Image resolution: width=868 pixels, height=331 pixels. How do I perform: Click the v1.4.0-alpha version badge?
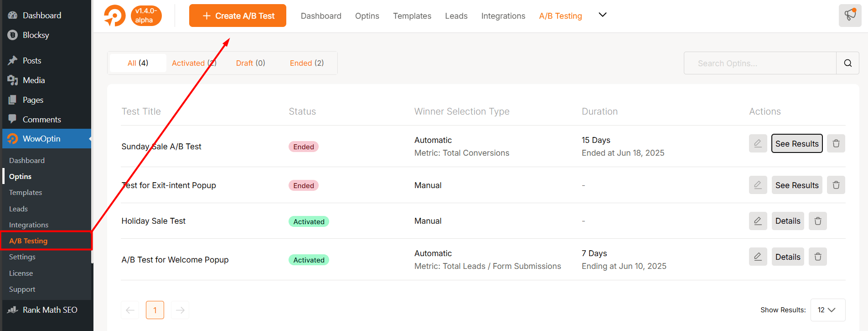pos(146,16)
